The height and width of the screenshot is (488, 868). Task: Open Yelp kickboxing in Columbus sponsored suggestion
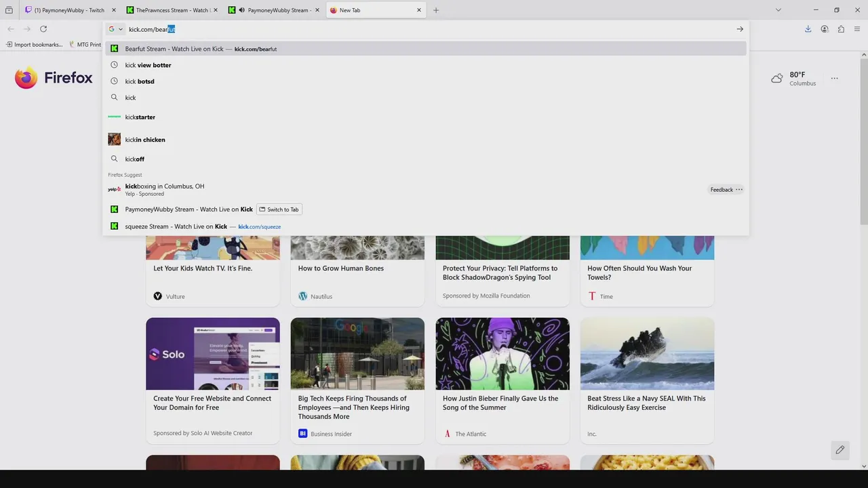[406, 190]
